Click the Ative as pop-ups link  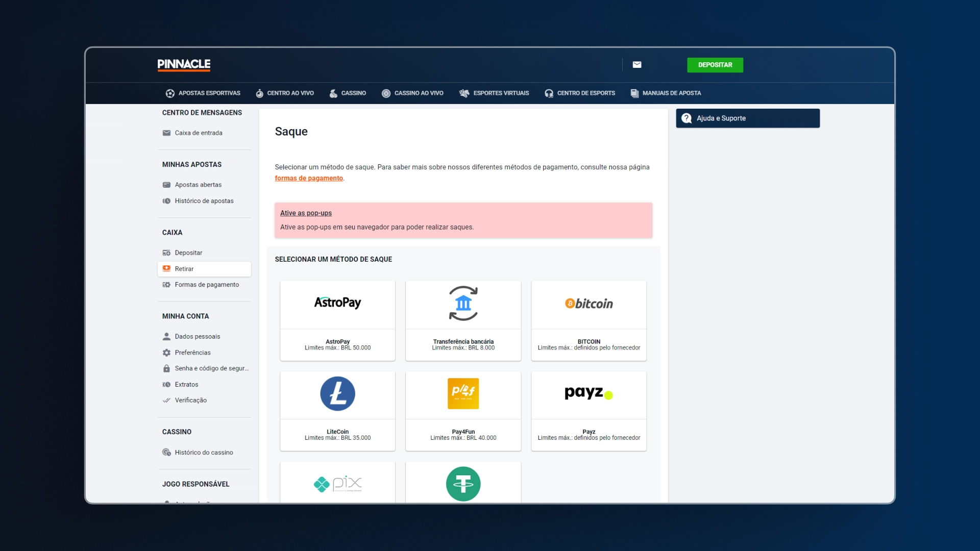pyautogui.click(x=306, y=213)
